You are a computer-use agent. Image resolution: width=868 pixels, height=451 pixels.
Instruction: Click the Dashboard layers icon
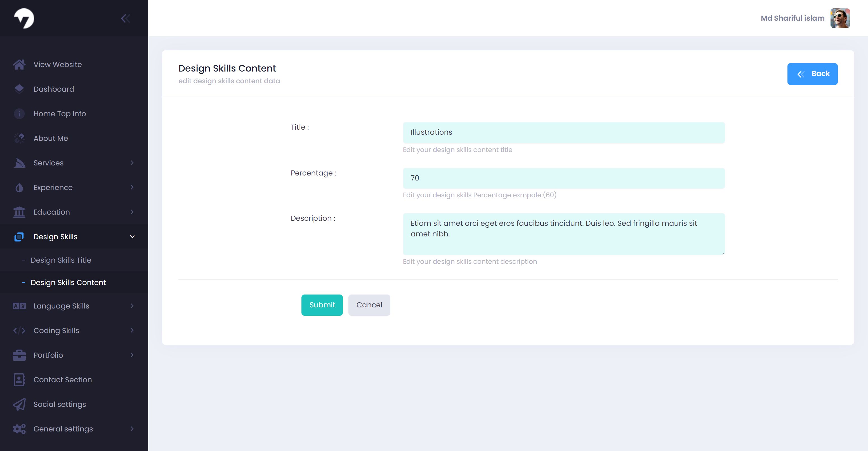click(x=19, y=89)
